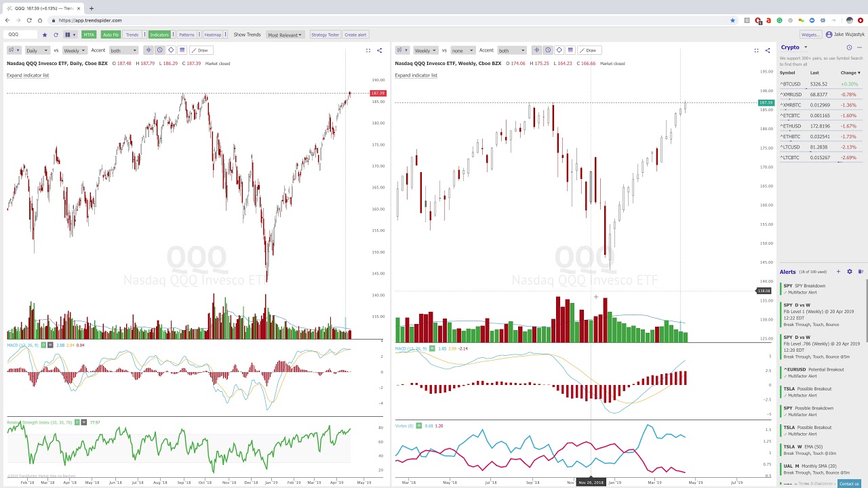The width and height of the screenshot is (868, 488).
Task: Toggle the Auto Fib button
Action: tap(111, 35)
